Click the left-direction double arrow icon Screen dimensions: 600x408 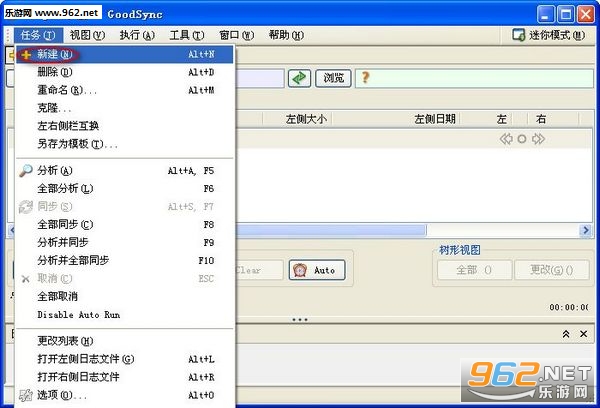click(x=506, y=139)
